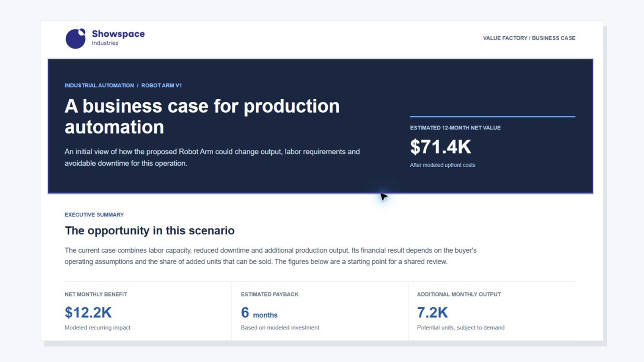Screen dimensions: 644x362
Task: Click the 'INDUSTRIAL AUTOMATION' breadcrumb
Action: pos(99,85)
